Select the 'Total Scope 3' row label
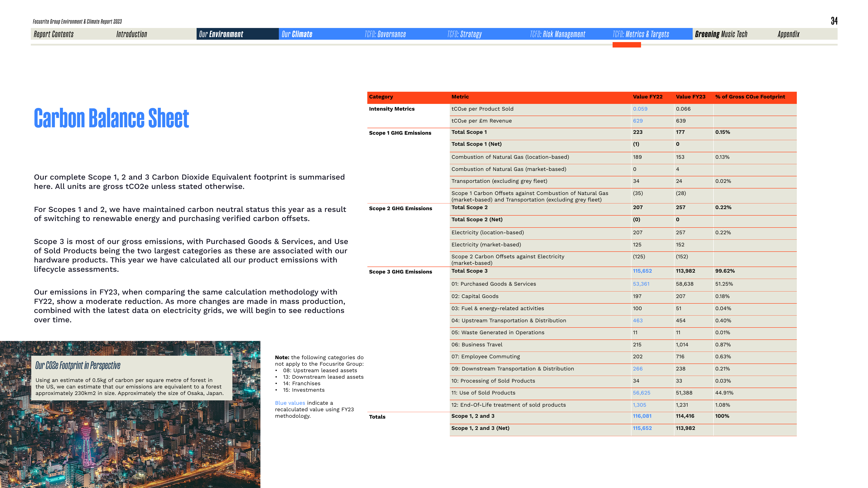 click(x=469, y=271)
